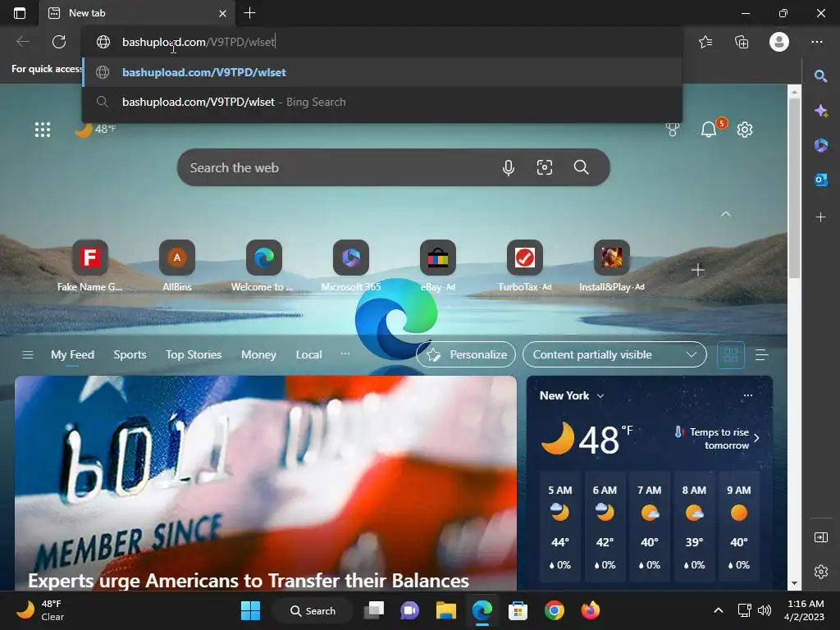Viewport: 840px width, 630px height.
Task: Show more feed categories ellipsis
Action: tap(345, 354)
